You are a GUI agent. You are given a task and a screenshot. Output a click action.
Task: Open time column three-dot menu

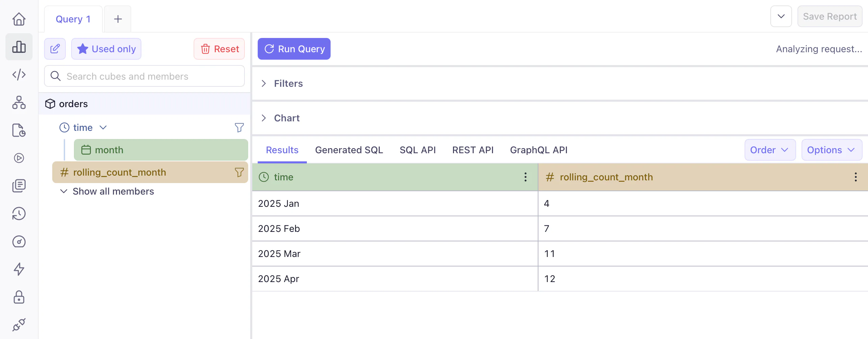(525, 177)
